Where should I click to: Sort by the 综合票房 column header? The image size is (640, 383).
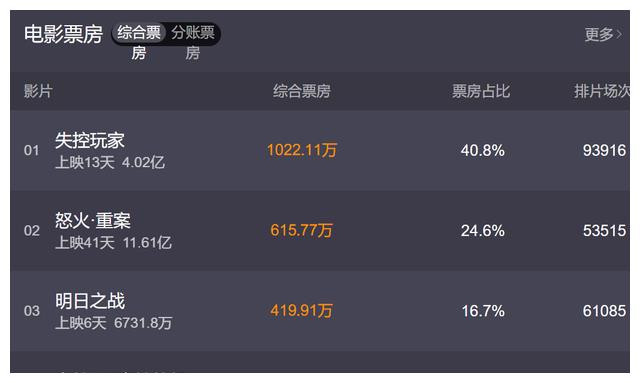click(x=302, y=91)
